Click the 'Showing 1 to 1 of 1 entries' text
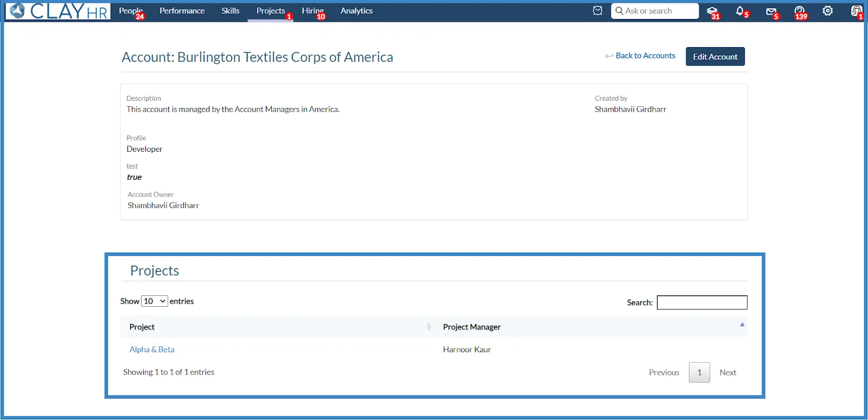868x420 pixels. 169,372
